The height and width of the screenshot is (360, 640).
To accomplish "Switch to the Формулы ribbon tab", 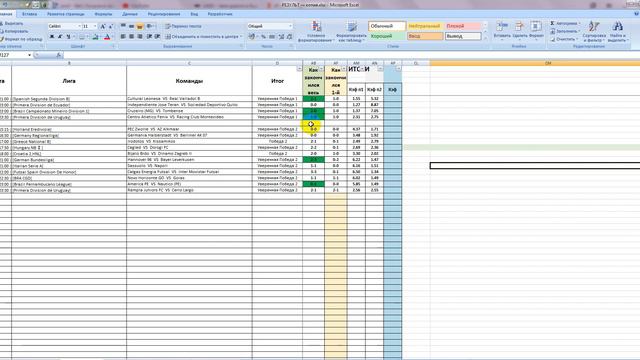I will [x=103, y=14].
